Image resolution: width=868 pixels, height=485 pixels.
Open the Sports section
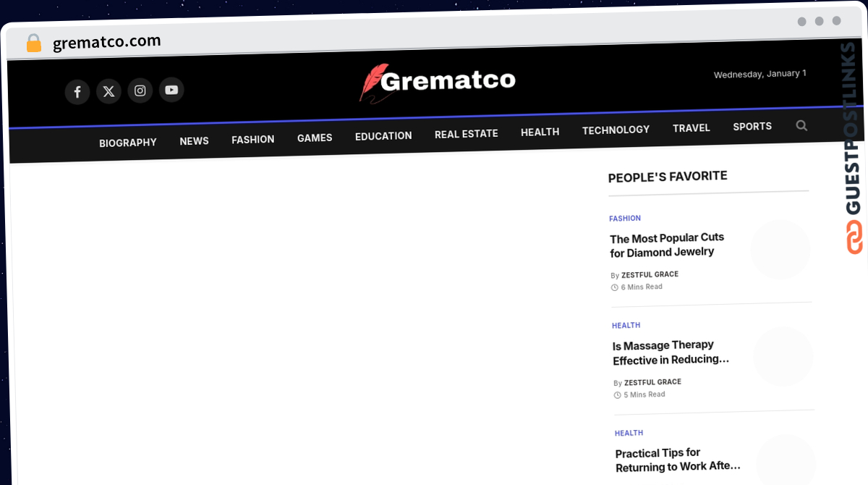pos(752,127)
